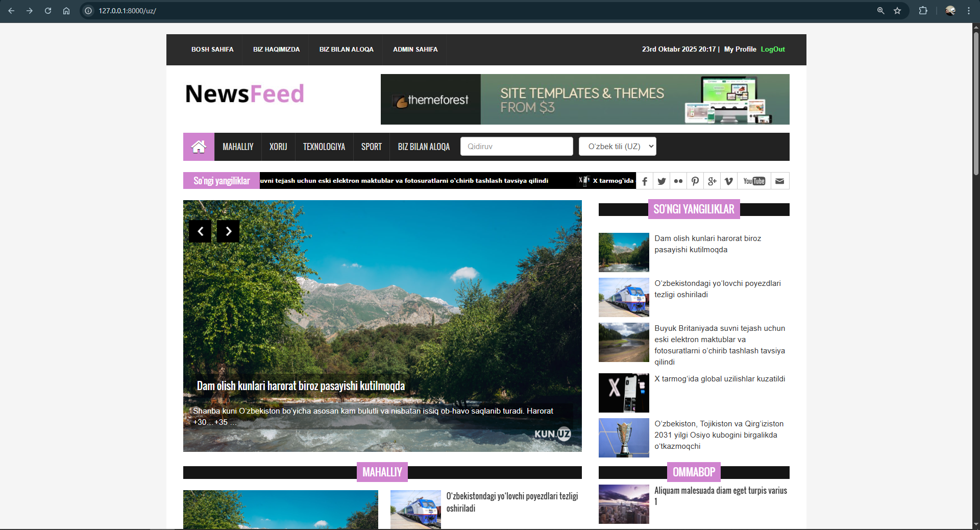This screenshot has width=980, height=530.
Task: Open the Vimeo social icon
Action: click(x=729, y=181)
